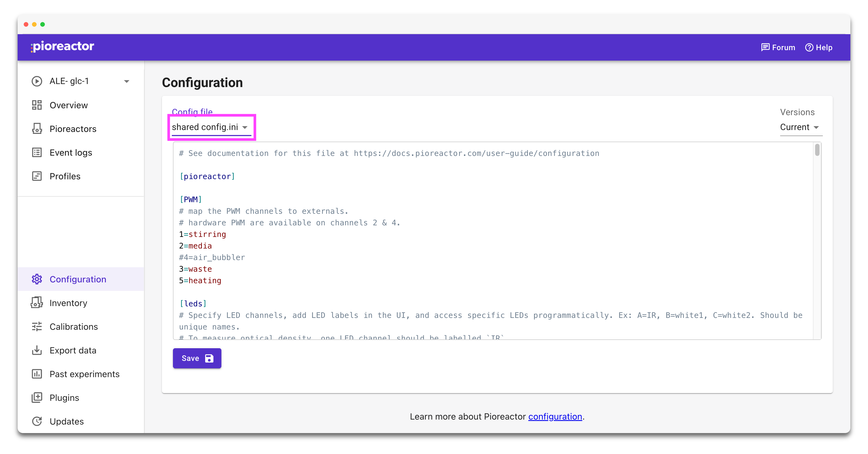Click the Plugins sidebar icon

click(x=37, y=397)
